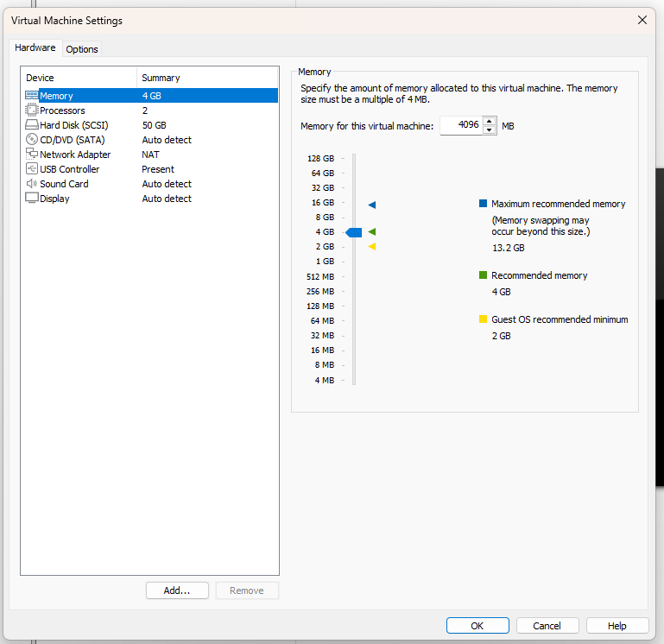Screen dimensions: 664x644
Task: Click the Maximum recommended memory legend label
Action: [x=558, y=204]
